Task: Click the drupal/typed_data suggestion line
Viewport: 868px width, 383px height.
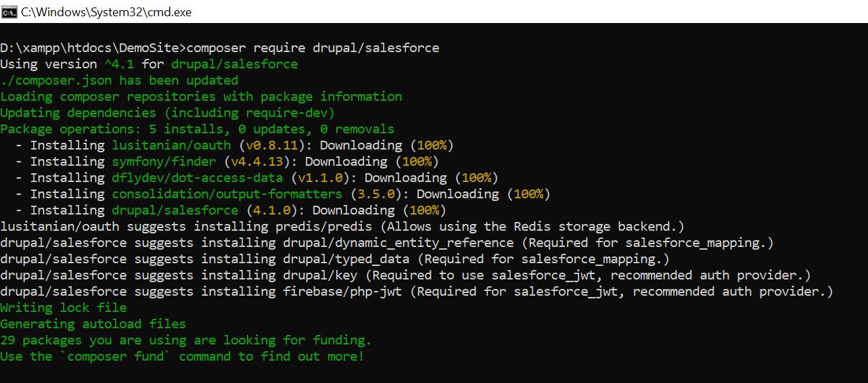Action: 335,259
